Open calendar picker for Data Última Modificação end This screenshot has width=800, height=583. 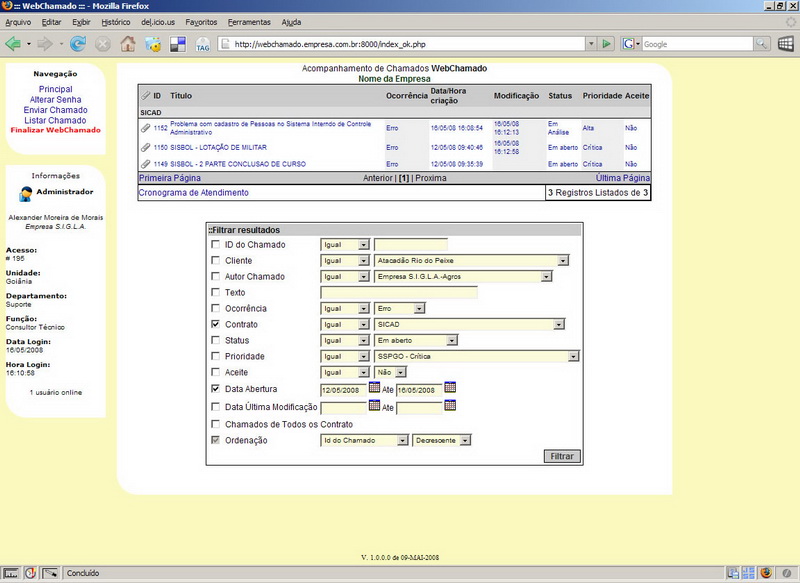point(450,406)
